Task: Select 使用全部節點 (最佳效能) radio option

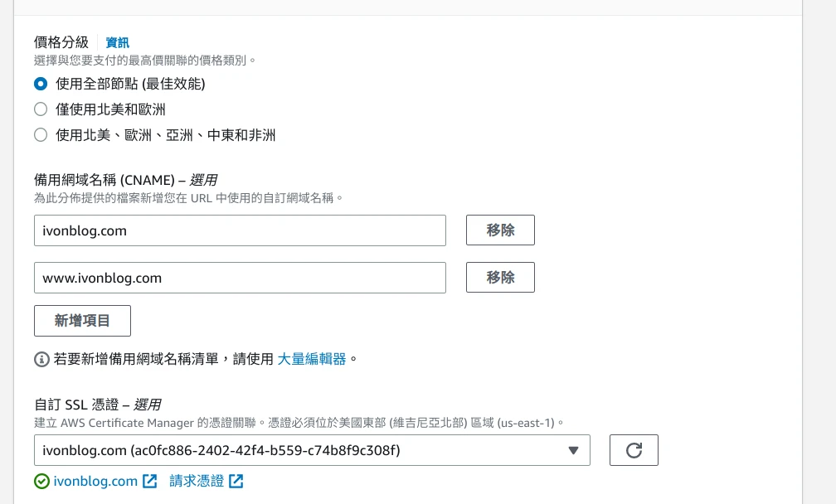Action: [x=41, y=84]
